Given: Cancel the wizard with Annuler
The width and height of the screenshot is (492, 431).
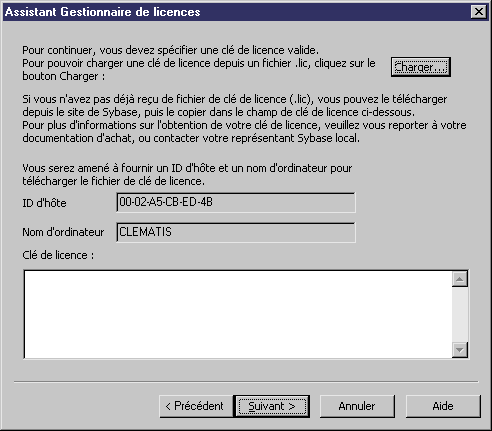Looking at the screenshot, I should (x=357, y=406).
